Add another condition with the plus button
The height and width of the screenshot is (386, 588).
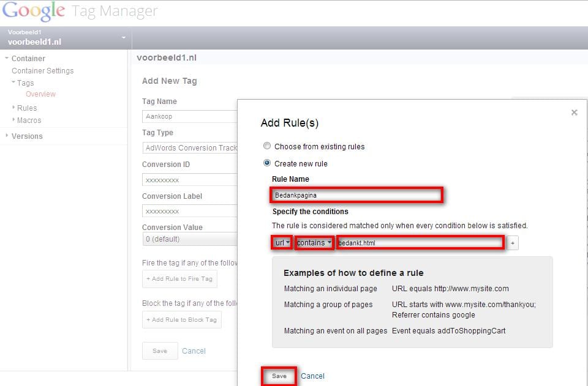click(513, 243)
